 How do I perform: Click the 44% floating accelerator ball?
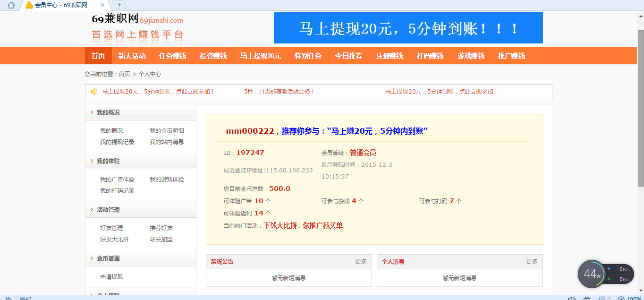(591, 274)
